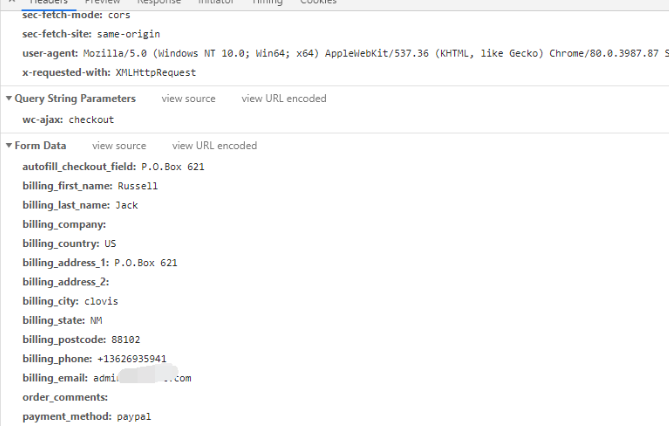
Task: Click the payment_method paypal entry
Action: [86, 415]
